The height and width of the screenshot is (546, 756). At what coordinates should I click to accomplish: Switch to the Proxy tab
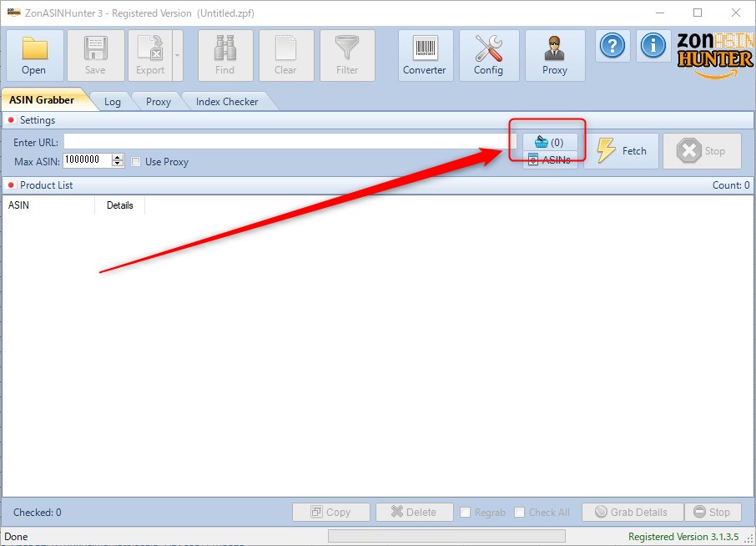click(x=159, y=101)
